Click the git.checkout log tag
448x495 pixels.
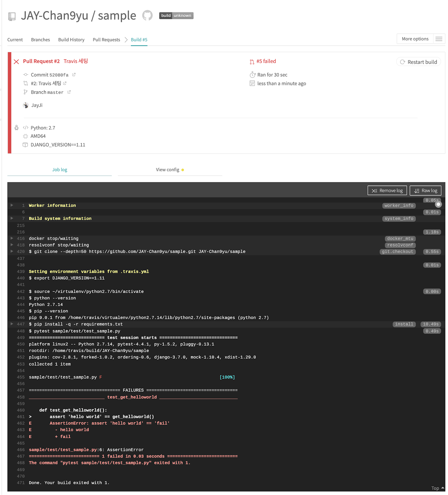(x=398, y=252)
